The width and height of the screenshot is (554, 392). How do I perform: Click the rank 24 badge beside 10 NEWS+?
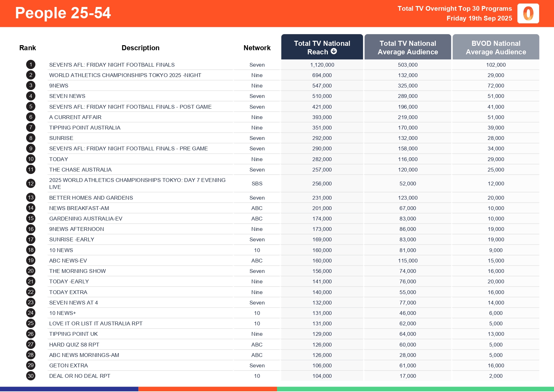30,313
